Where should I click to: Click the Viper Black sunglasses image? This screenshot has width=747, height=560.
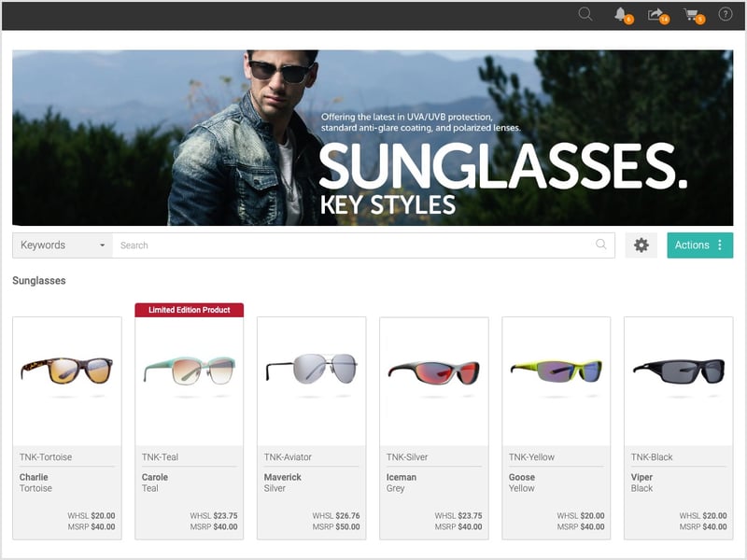[677, 371]
